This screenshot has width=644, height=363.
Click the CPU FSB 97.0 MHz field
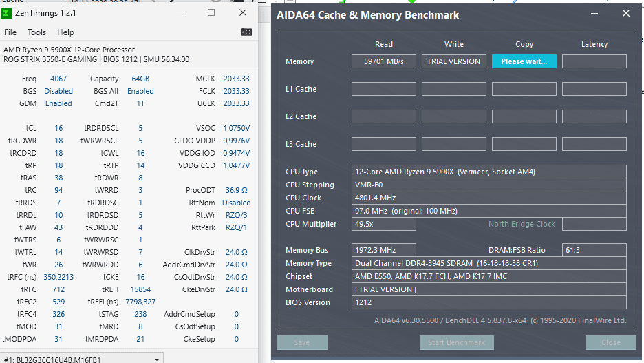click(x=489, y=211)
